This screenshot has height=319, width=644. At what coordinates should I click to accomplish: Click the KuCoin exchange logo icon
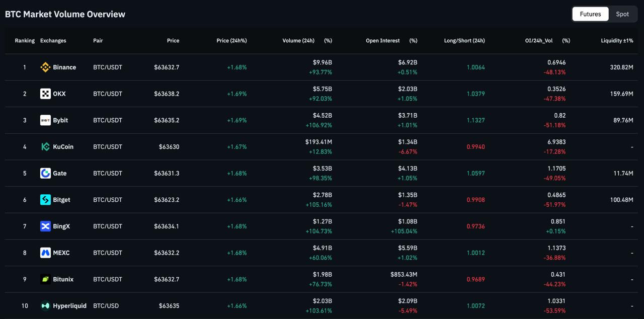pyautogui.click(x=45, y=147)
